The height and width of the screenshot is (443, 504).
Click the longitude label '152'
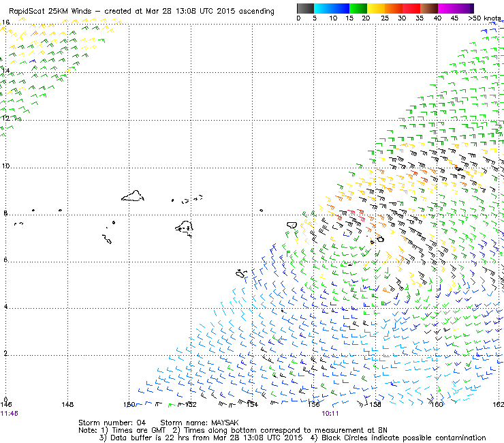pyautogui.click(x=191, y=404)
